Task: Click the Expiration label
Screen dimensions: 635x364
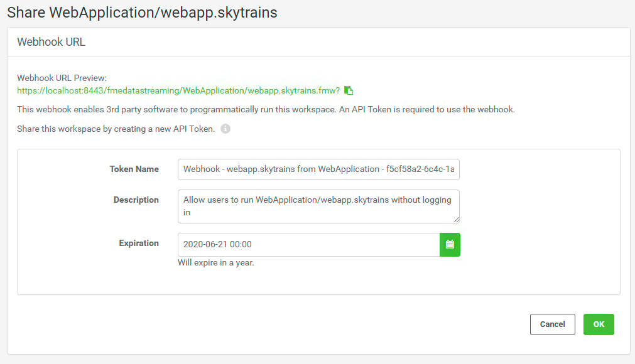Action: [139, 243]
